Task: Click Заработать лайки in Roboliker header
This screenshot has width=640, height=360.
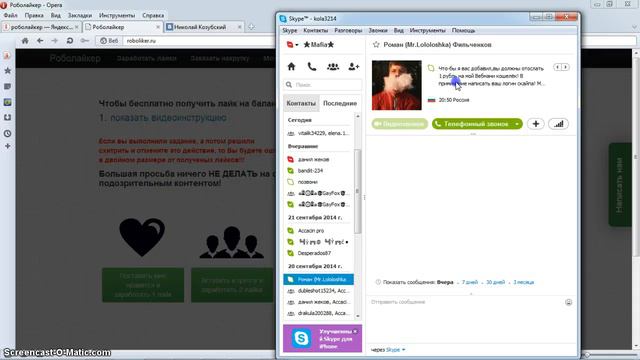Action: 146,58
